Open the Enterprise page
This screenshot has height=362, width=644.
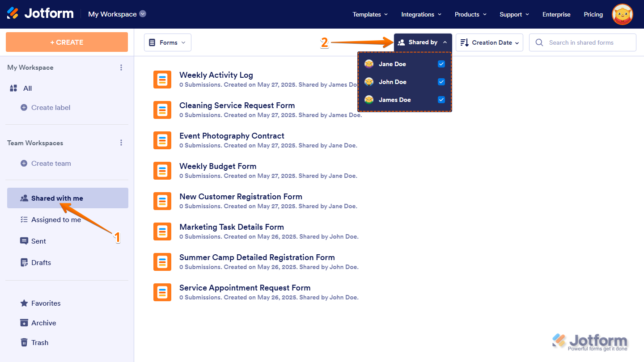click(x=556, y=14)
